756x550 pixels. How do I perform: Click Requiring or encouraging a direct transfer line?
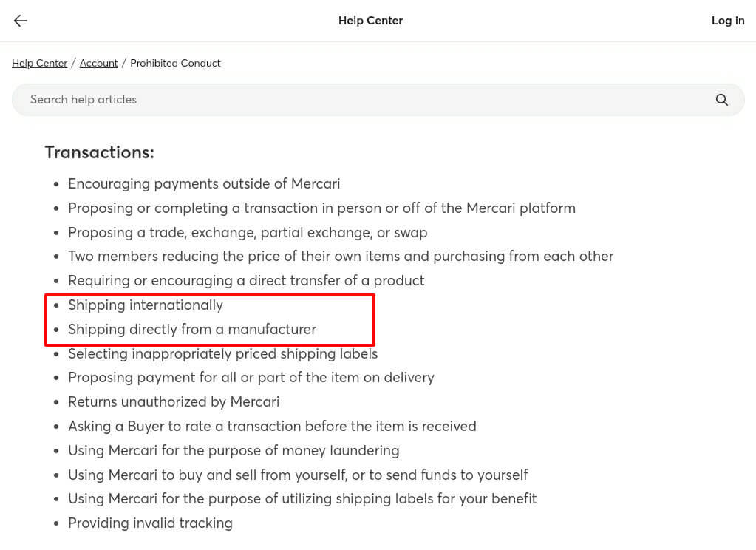246,281
